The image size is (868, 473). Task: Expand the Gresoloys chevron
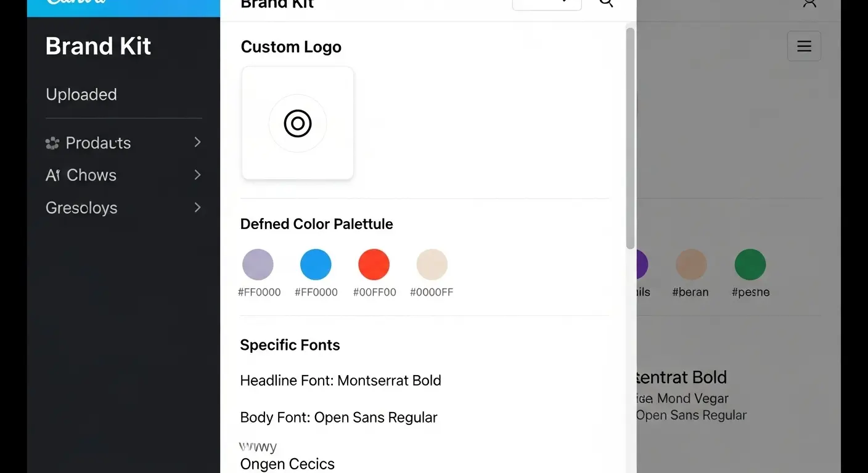pos(197,208)
